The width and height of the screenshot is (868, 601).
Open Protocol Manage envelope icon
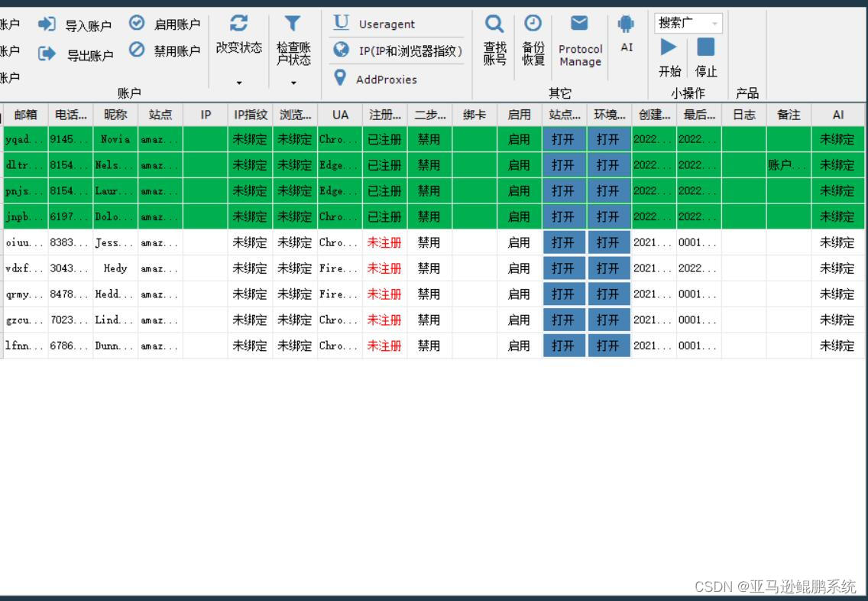tap(579, 23)
